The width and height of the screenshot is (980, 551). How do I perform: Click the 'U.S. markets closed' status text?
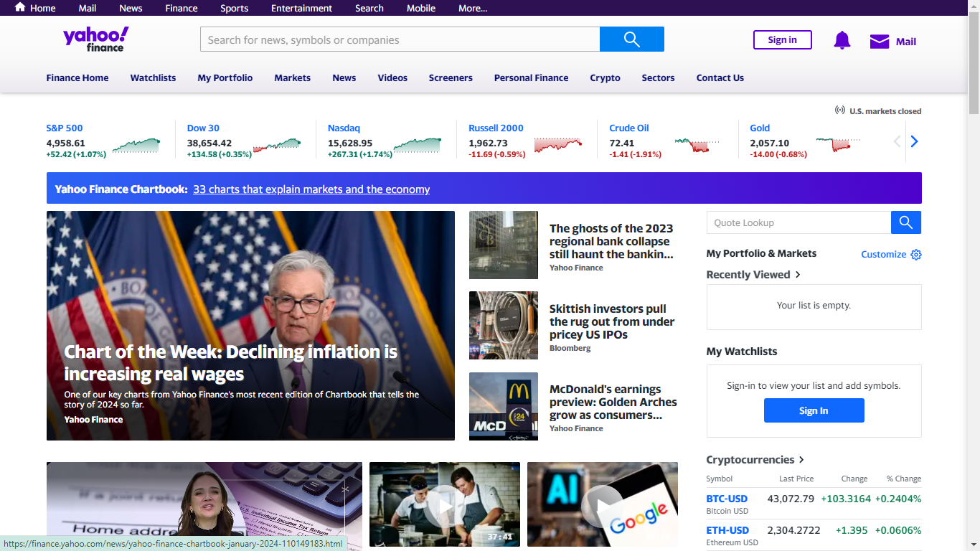tap(885, 111)
